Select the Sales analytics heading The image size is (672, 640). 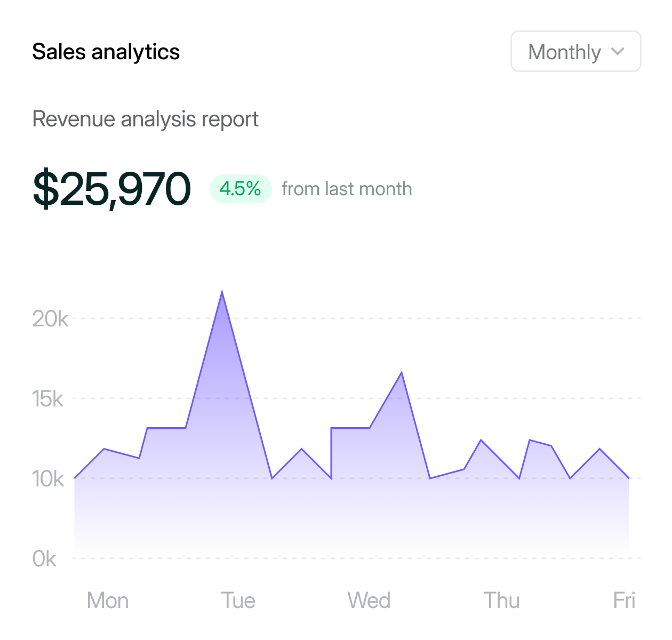106,52
